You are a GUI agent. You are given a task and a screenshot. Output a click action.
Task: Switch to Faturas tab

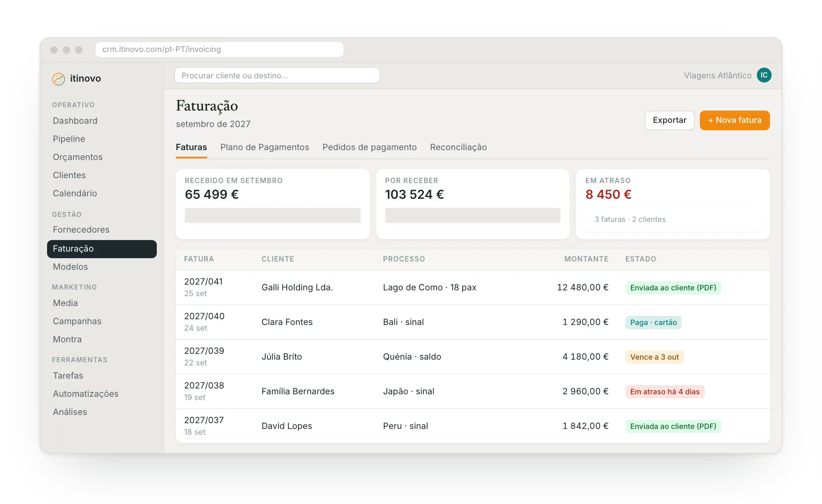[x=191, y=147]
